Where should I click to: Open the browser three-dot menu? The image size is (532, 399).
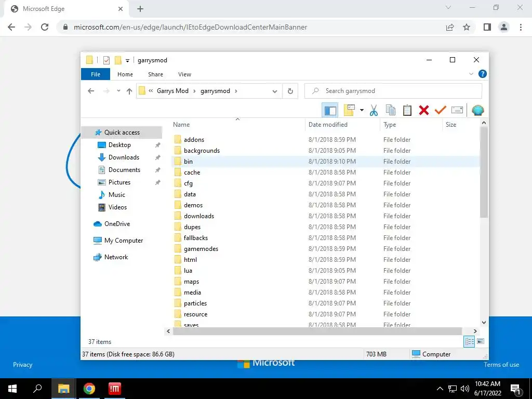pos(521,27)
